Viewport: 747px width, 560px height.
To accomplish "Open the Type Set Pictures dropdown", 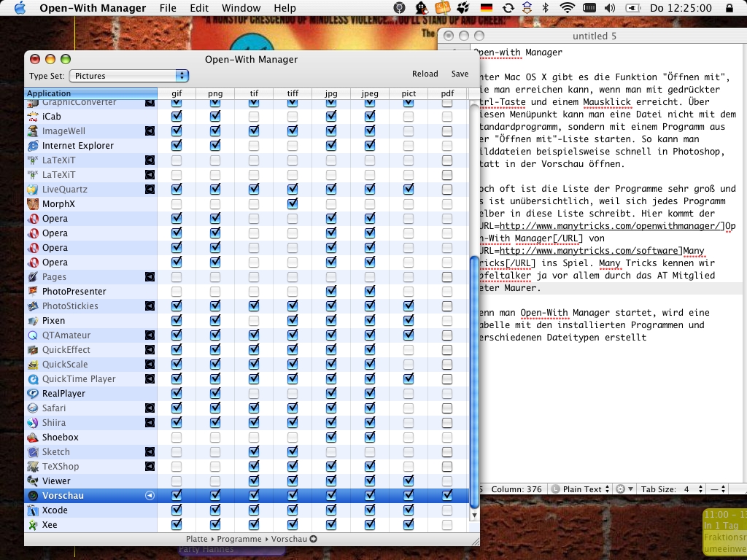I will coord(129,76).
